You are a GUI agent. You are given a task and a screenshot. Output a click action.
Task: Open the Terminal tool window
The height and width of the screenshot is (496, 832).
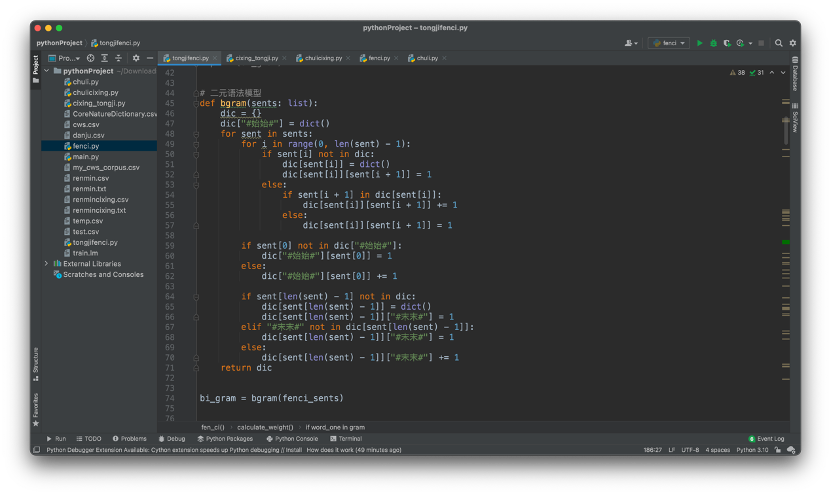pos(346,439)
